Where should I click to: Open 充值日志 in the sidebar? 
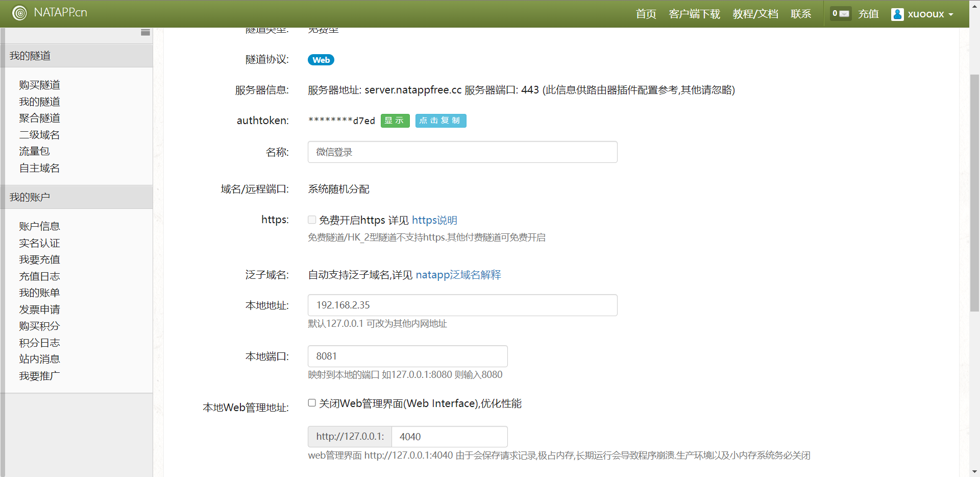coord(40,276)
